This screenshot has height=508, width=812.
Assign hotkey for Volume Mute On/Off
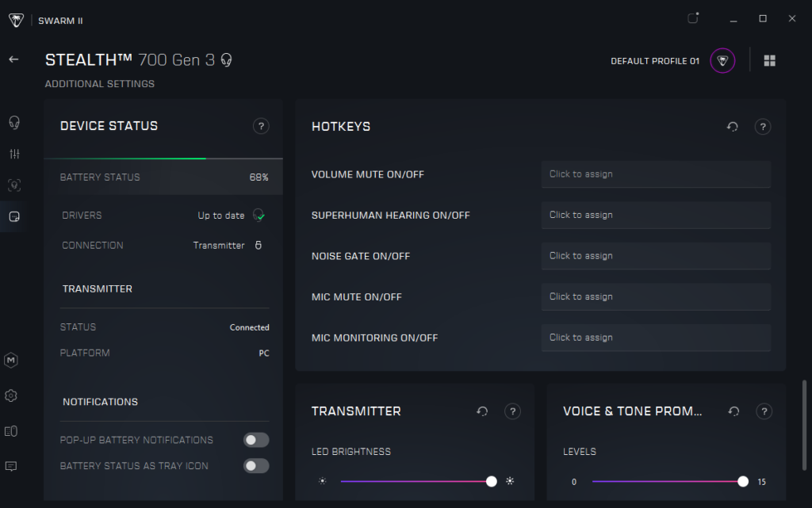[x=655, y=174]
